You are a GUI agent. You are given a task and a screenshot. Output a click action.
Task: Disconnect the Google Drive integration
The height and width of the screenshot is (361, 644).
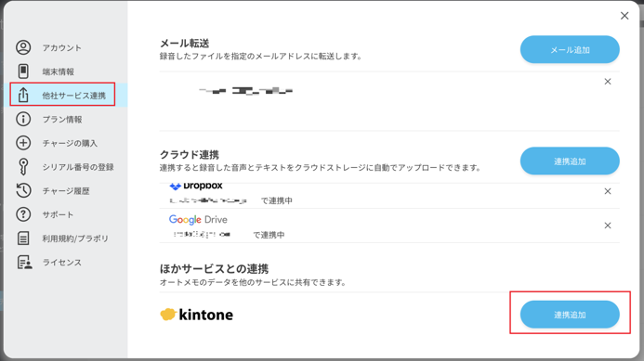tap(608, 226)
